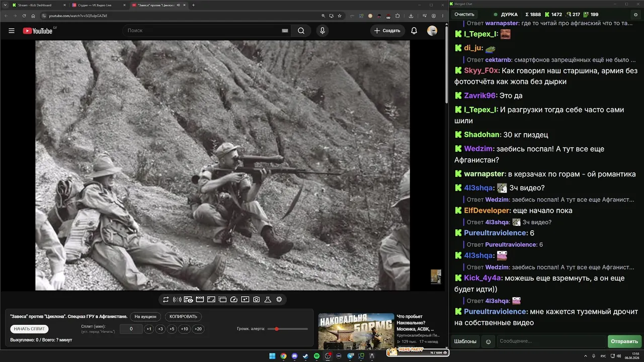Viewport: 644px width, 362px height.
Task: Open the YouTube account avatar menu
Action: [432, 31]
